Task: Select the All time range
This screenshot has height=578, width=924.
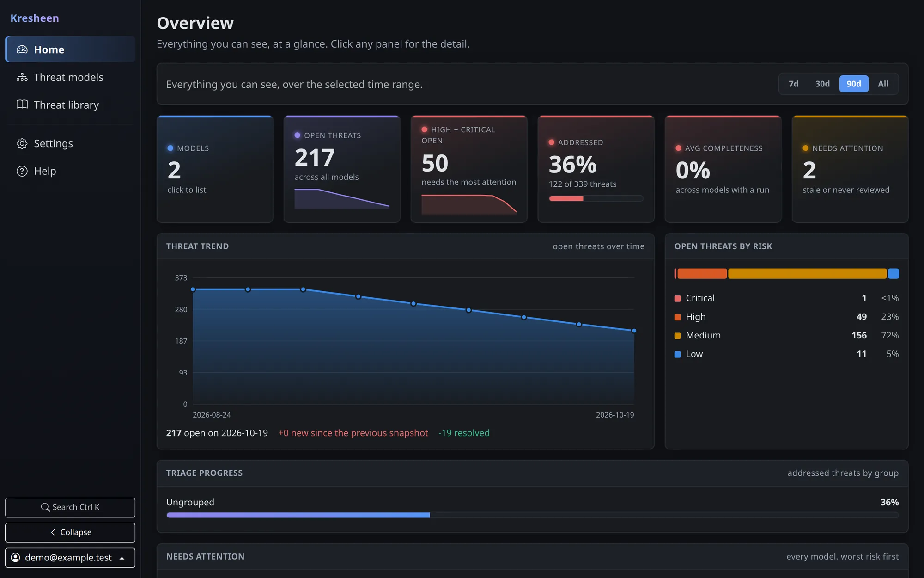Action: [883, 84]
